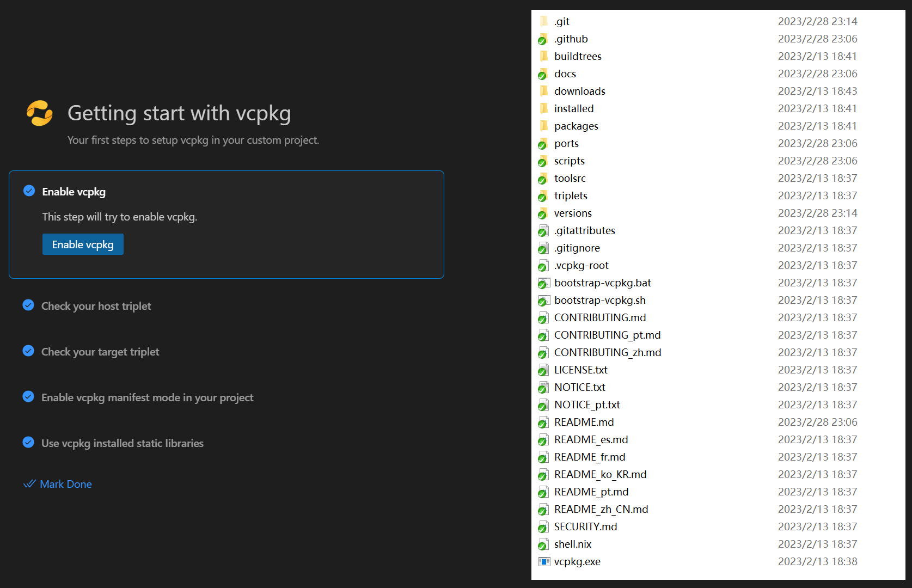Image resolution: width=912 pixels, height=588 pixels.
Task: Click the CONTRIBUTING.md file icon
Action: [543, 317]
